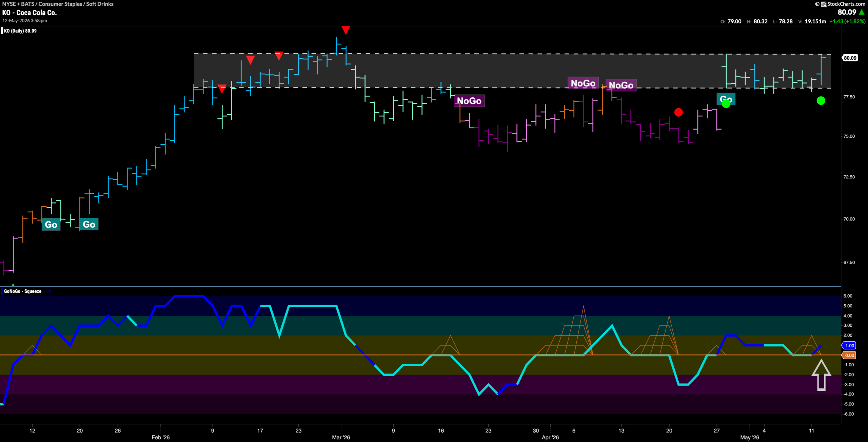Click the NoGo label near April 13
The image size is (868, 442).
621,85
